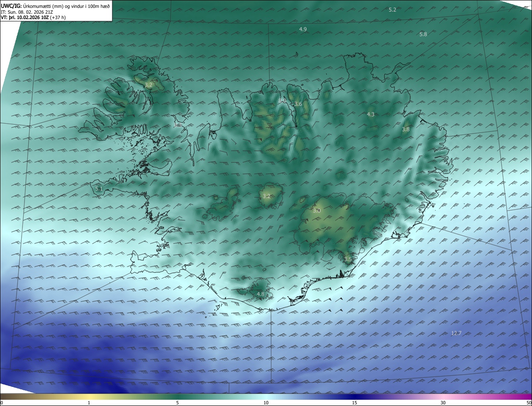
Task: Click the 3.8 value label on the map
Action: [406, 130]
